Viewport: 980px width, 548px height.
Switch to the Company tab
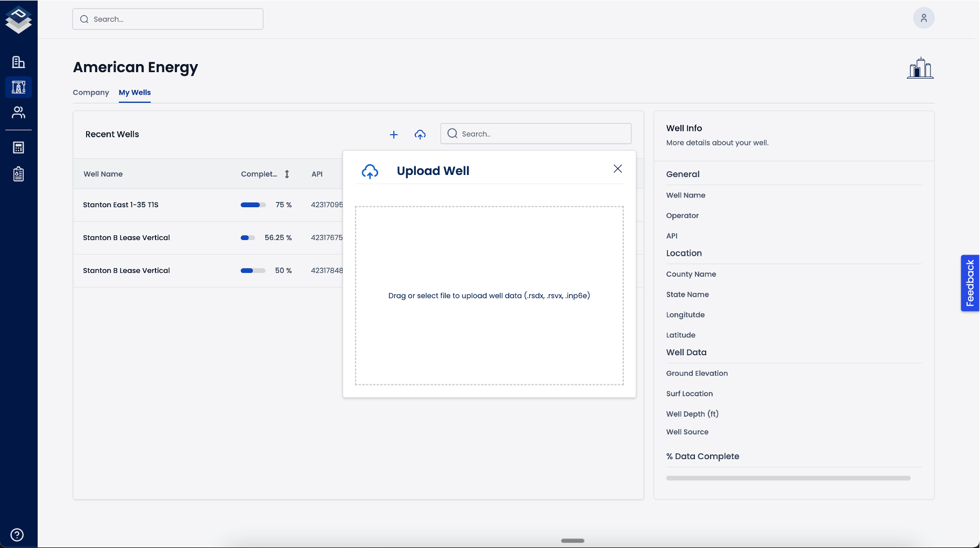(90, 93)
